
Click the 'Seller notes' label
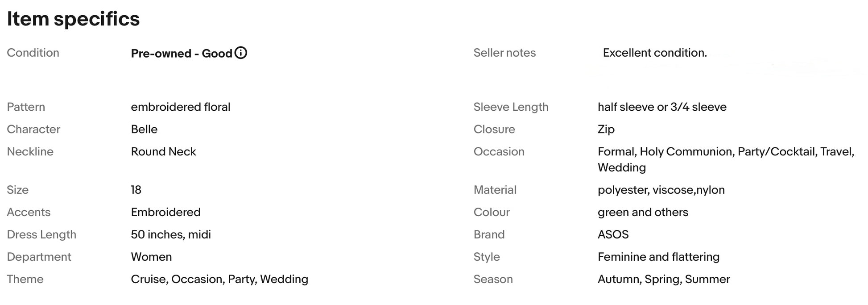point(504,53)
